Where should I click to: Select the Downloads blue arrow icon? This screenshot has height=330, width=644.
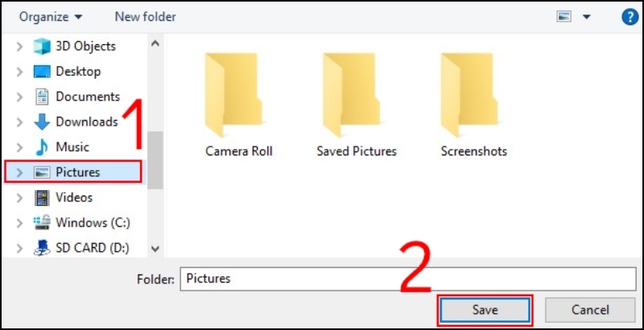click(x=42, y=122)
